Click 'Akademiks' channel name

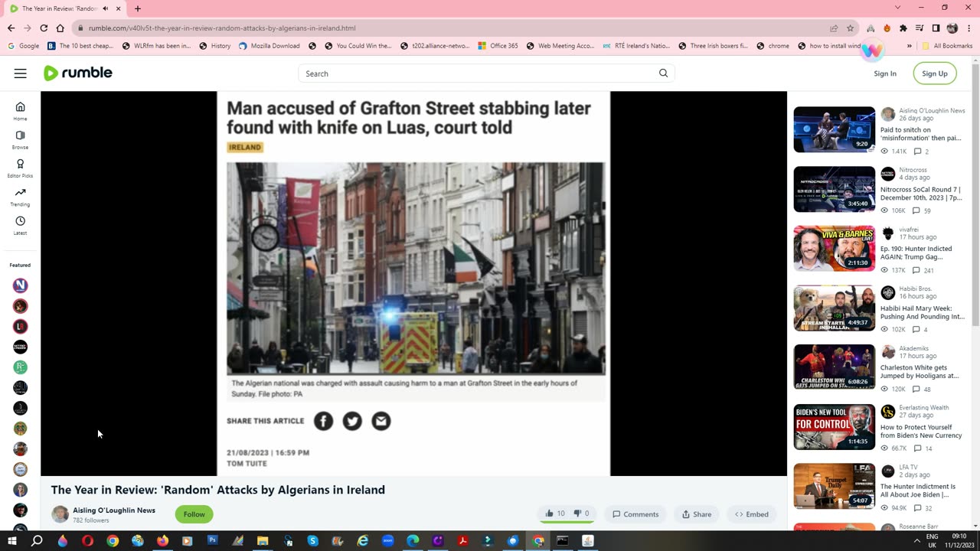click(913, 348)
